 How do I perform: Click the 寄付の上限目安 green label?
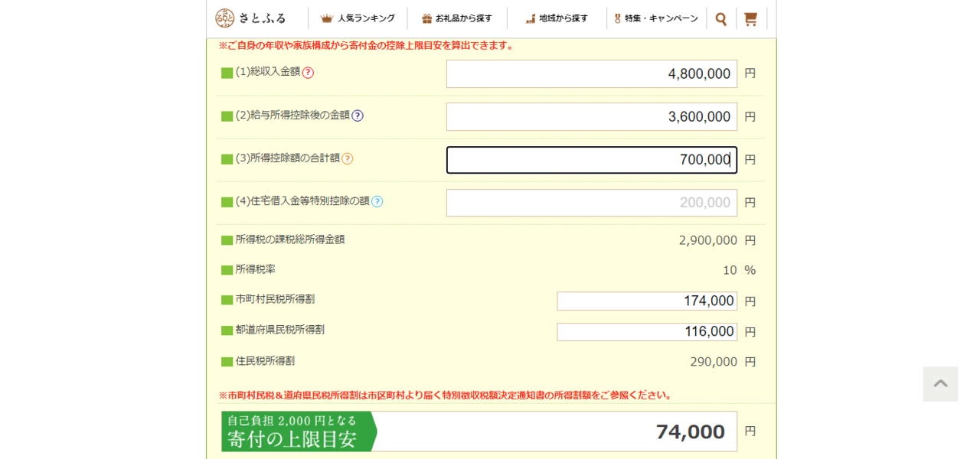pos(299,431)
